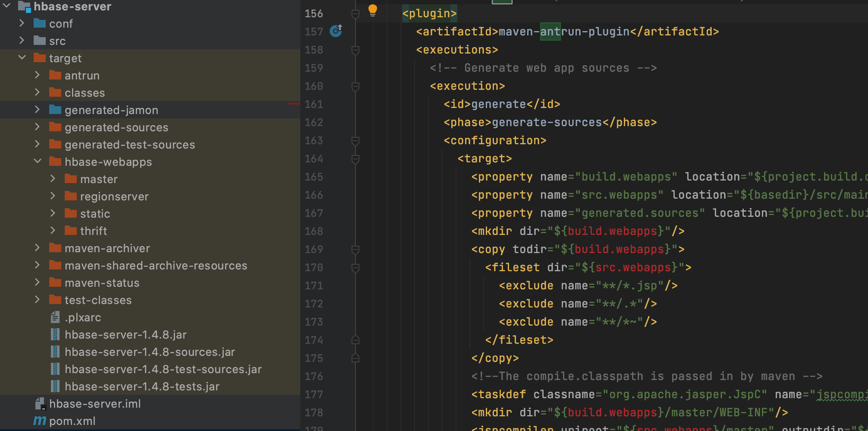Expand the antrun folder
This screenshot has height=431, width=868.
point(38,75)
